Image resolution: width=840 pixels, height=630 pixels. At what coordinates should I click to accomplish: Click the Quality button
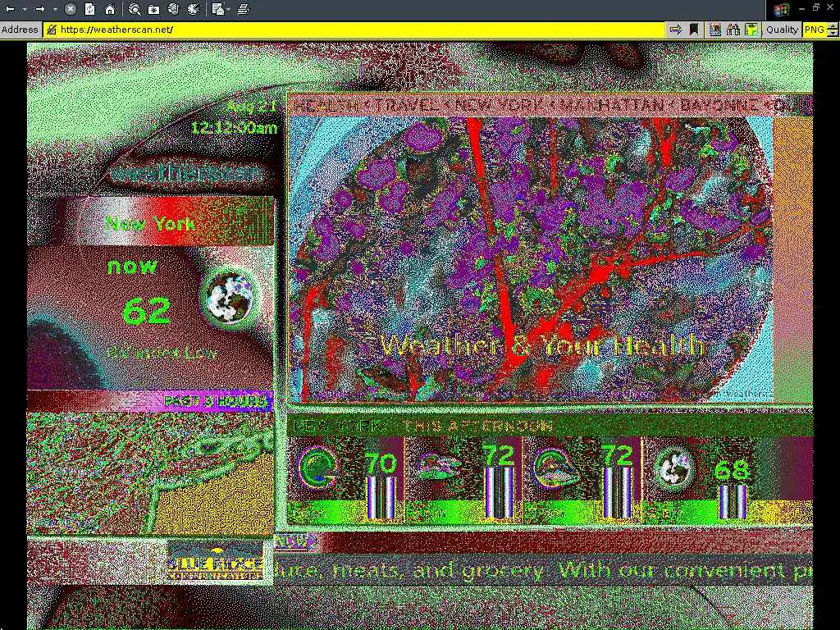(782, 30)
